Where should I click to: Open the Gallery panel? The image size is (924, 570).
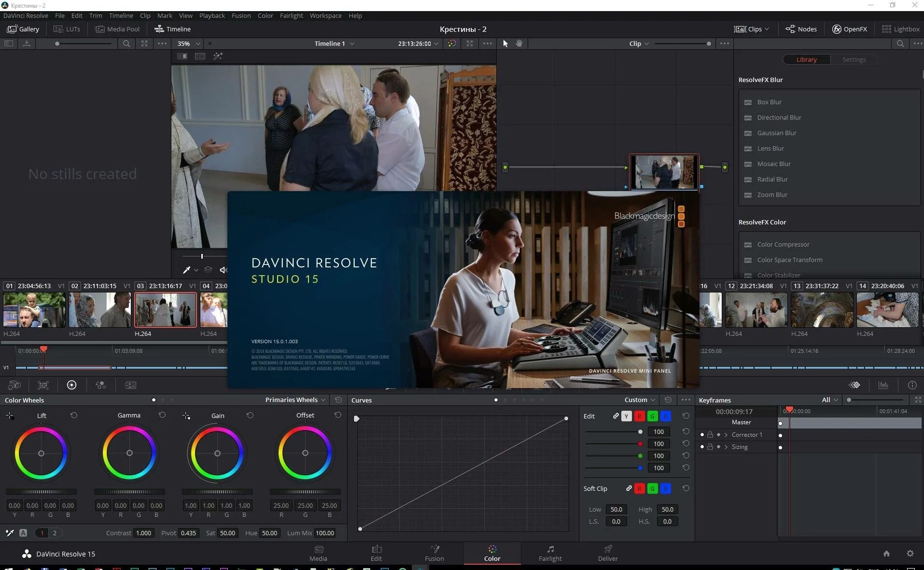(x=23, y=29)
